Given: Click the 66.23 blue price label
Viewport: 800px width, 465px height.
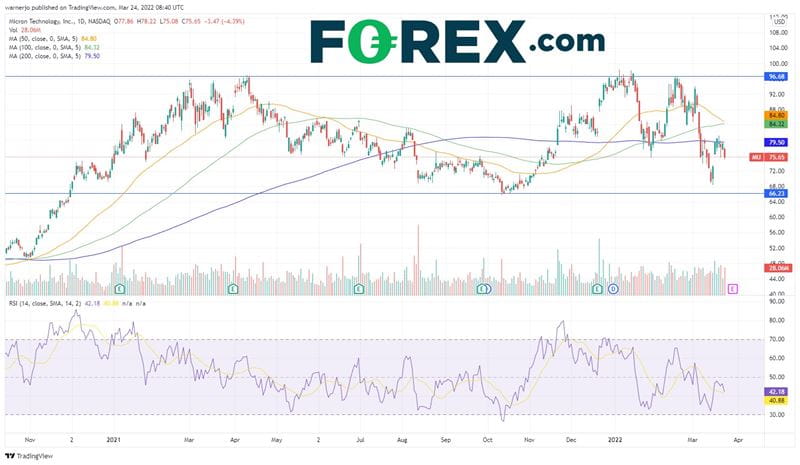Looking at the screenshot, I should [776, 193].
